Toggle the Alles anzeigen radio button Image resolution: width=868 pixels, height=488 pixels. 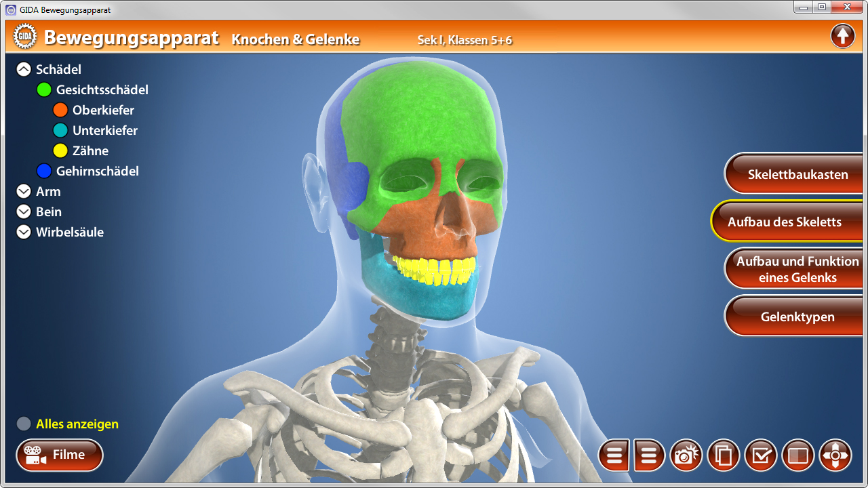24,424
